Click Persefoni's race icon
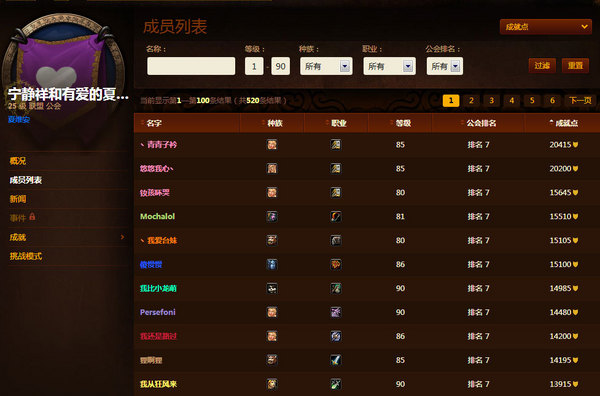600x396 pixels. (x=272, y=312)
